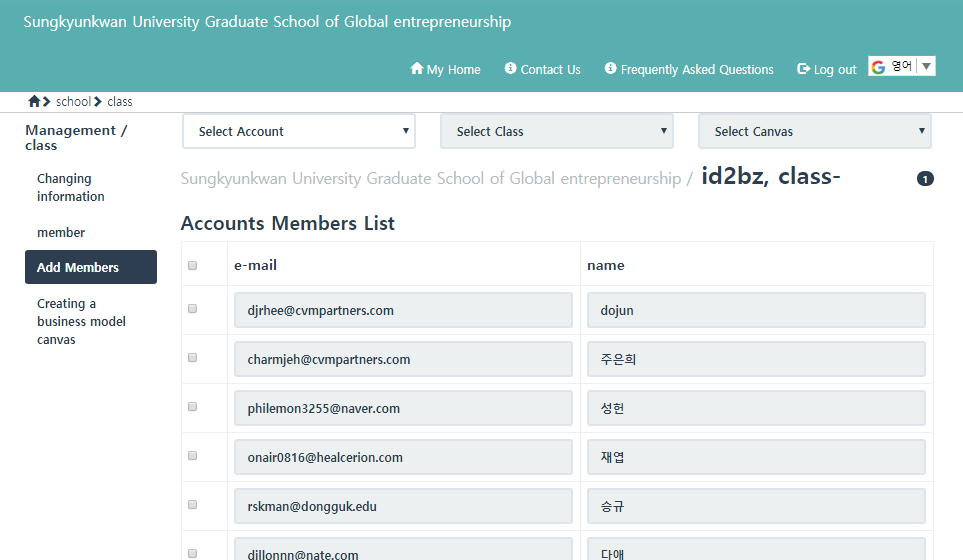Click the Google translate G icon
The height and width of the screenshot is (560, 963).
879,66
